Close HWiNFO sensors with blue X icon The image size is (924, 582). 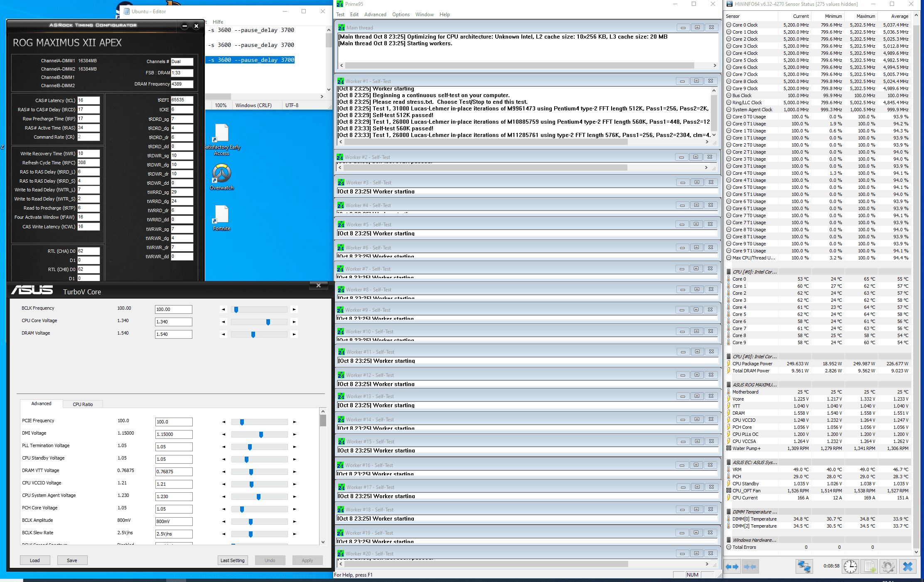907,566
